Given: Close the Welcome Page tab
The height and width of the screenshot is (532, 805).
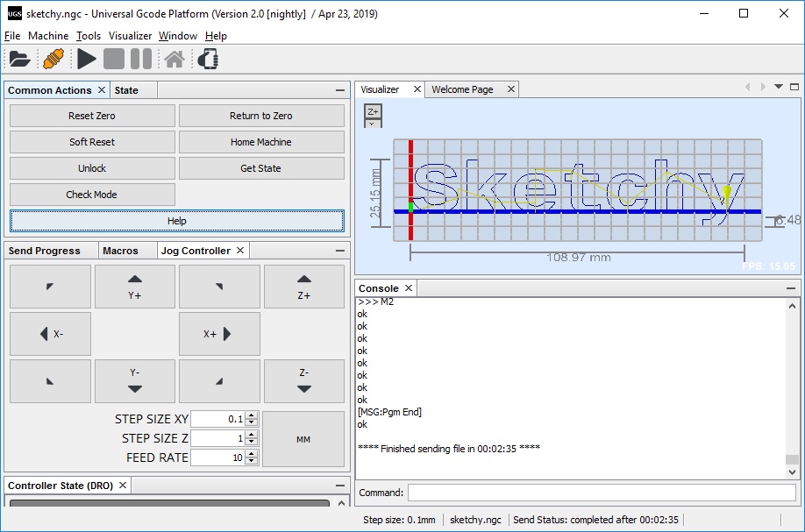Looking at the screenshot, I should [x=511, y=89].
